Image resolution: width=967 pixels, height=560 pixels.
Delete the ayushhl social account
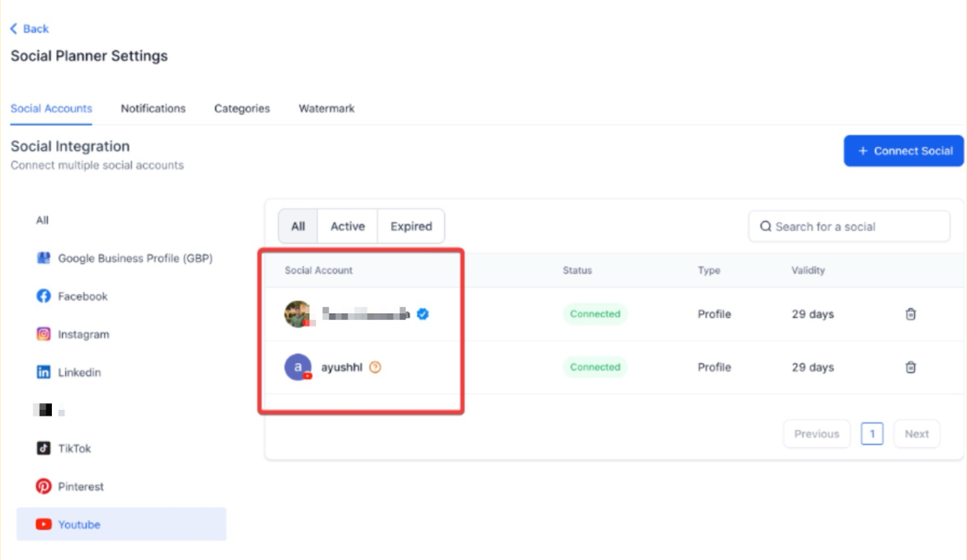coord(911,367)
